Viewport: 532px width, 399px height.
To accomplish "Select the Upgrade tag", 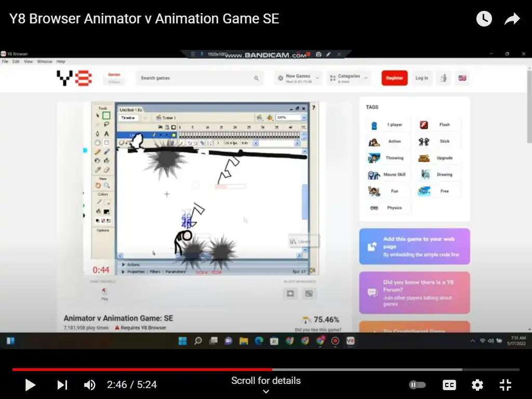I will (438, 158).
